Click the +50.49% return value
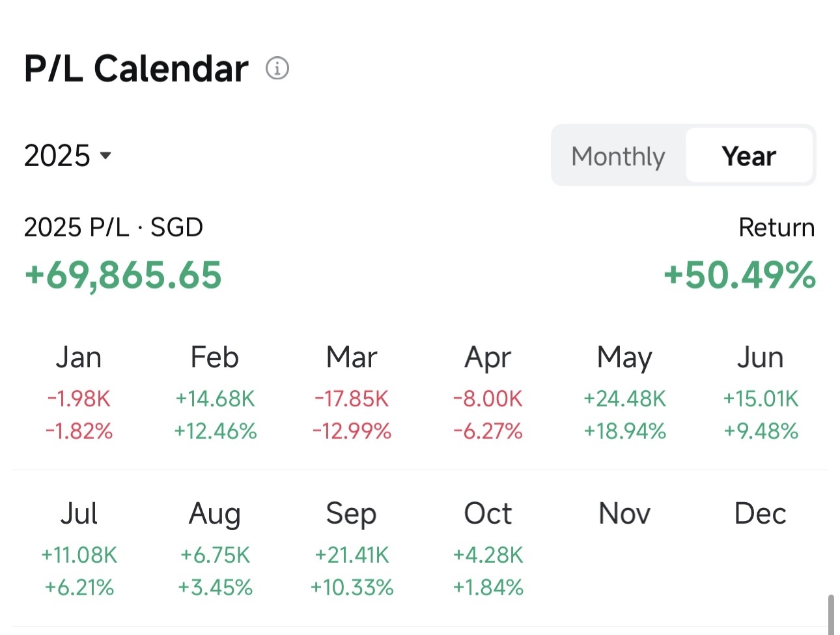Screen dimensions: 840x635 pyautogui.click(x=740, y=275)
